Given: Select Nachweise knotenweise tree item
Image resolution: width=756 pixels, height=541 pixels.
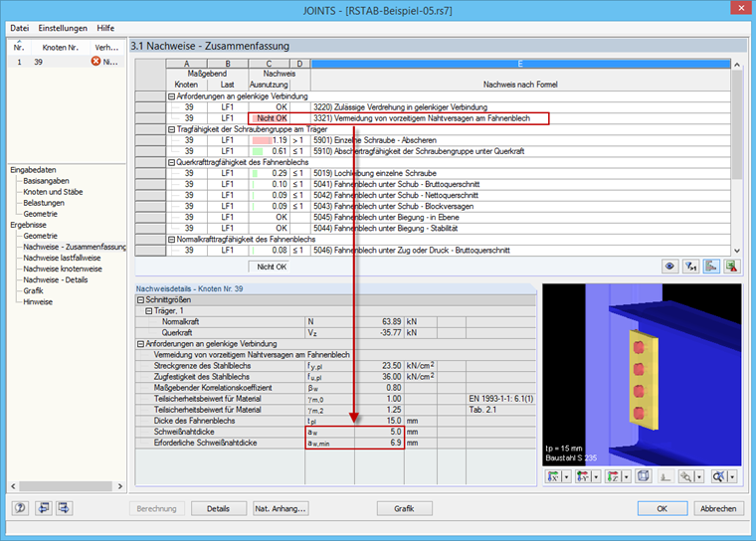Looking at the screenshot, I should coord(63,270).
